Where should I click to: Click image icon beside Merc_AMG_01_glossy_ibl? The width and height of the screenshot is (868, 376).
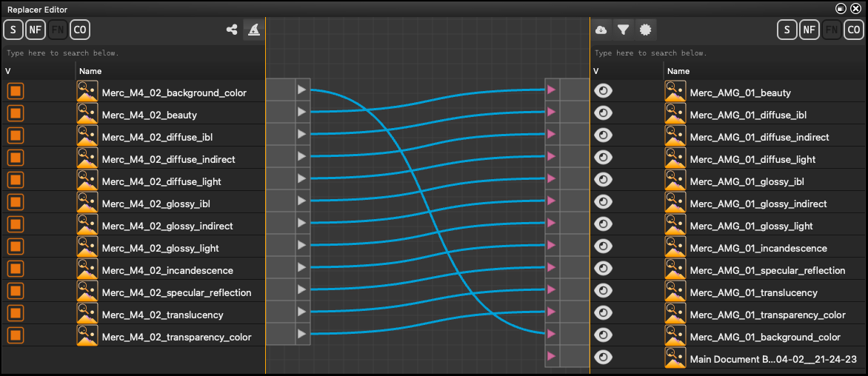coord(675,181)
